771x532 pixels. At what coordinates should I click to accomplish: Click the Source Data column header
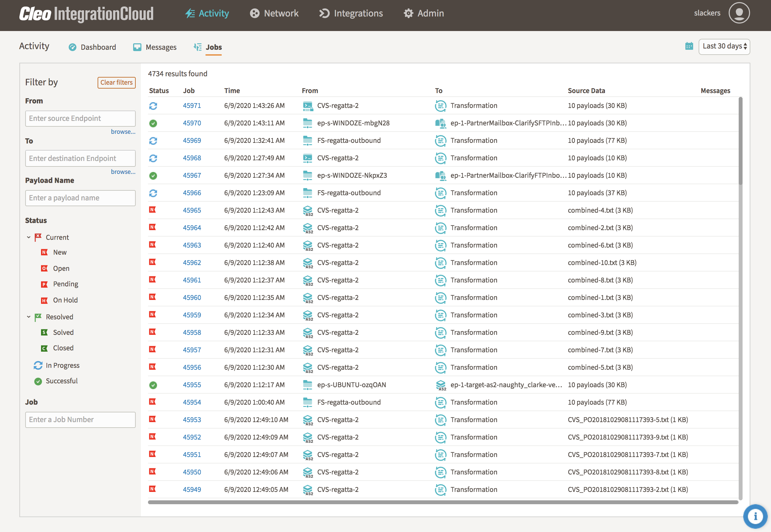click(x=586, y=91)
